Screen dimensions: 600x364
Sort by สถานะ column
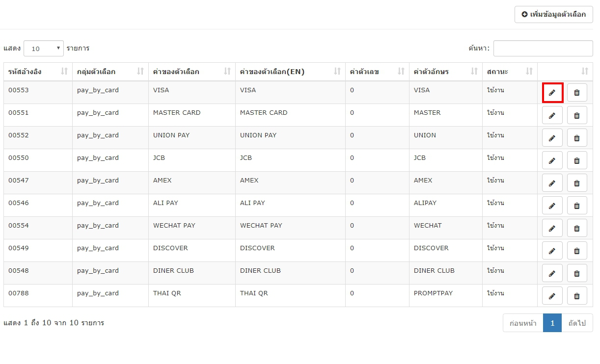point(510,72)
